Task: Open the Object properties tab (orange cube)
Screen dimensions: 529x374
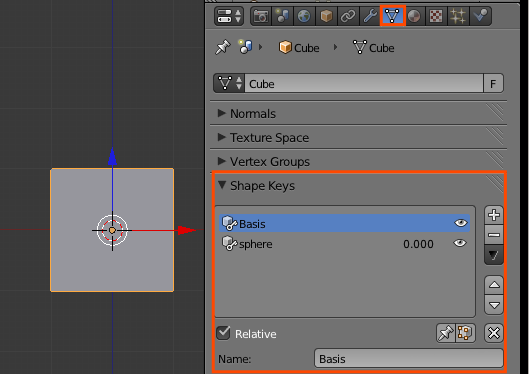Action: (326, 16)
